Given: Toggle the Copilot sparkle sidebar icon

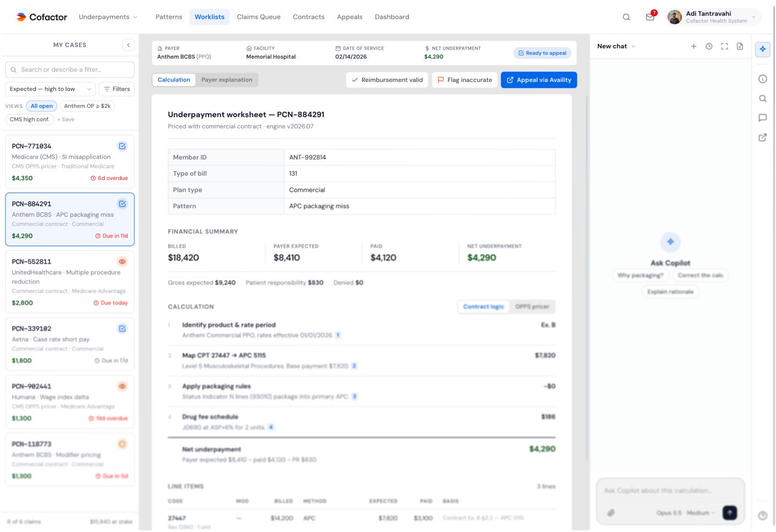Looking at the screenshot, I should pos(763,49).
